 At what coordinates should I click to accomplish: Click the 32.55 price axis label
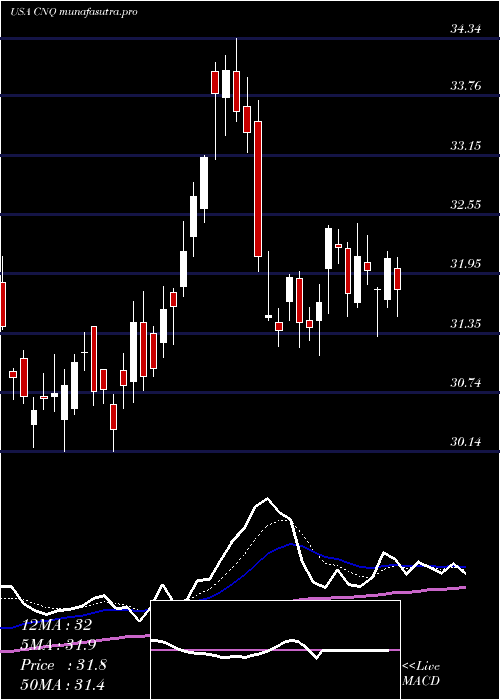point(466,205)
